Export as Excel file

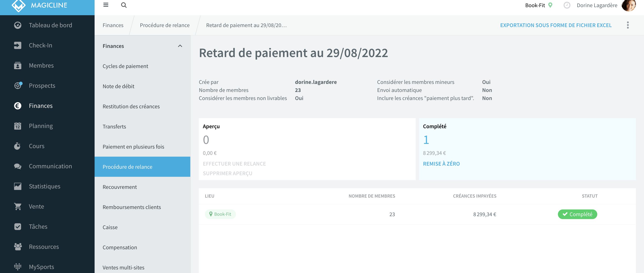pyautogui.click(x=556, y=25)
